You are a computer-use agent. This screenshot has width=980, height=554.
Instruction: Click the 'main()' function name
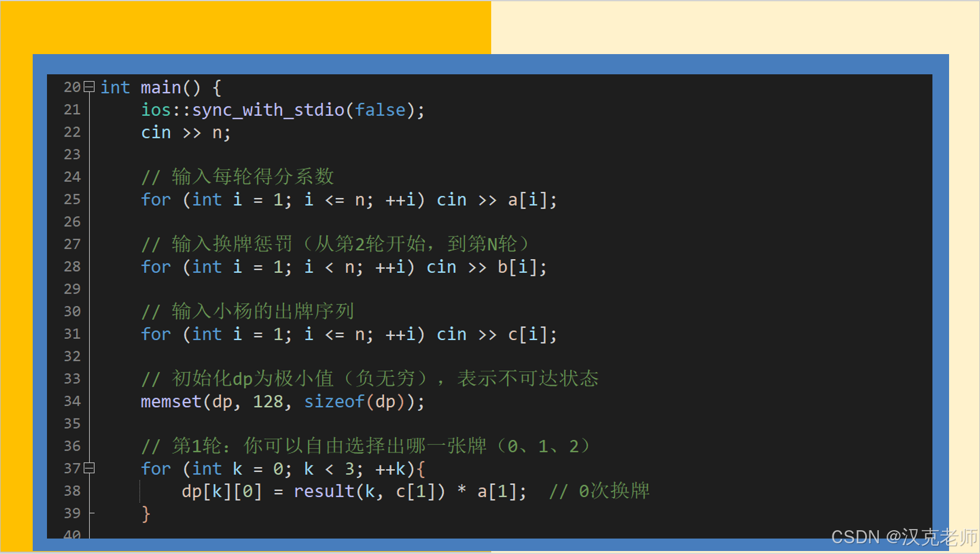(171, 88)
